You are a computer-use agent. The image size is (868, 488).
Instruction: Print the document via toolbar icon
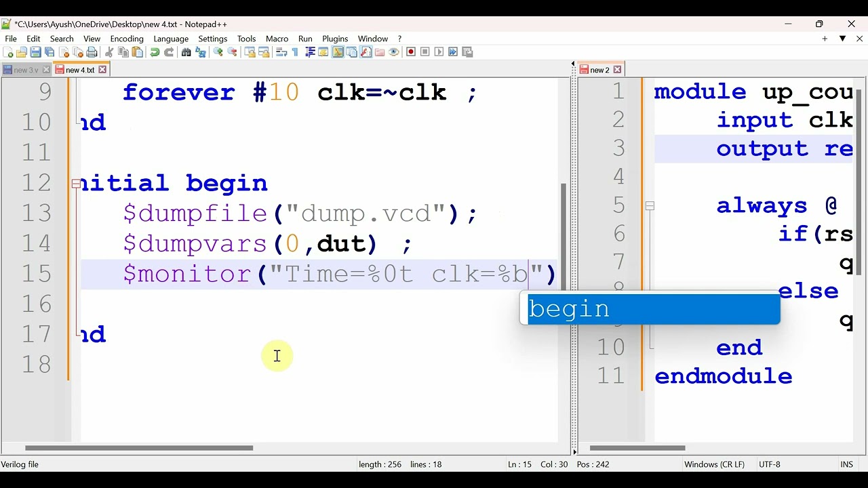pos(92,52)
